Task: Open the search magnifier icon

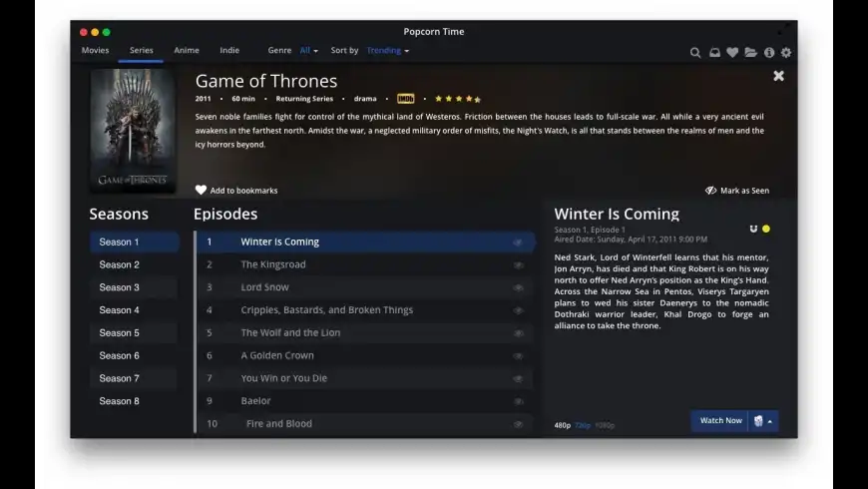Action: pyautogui.click(x=695, y=53)
